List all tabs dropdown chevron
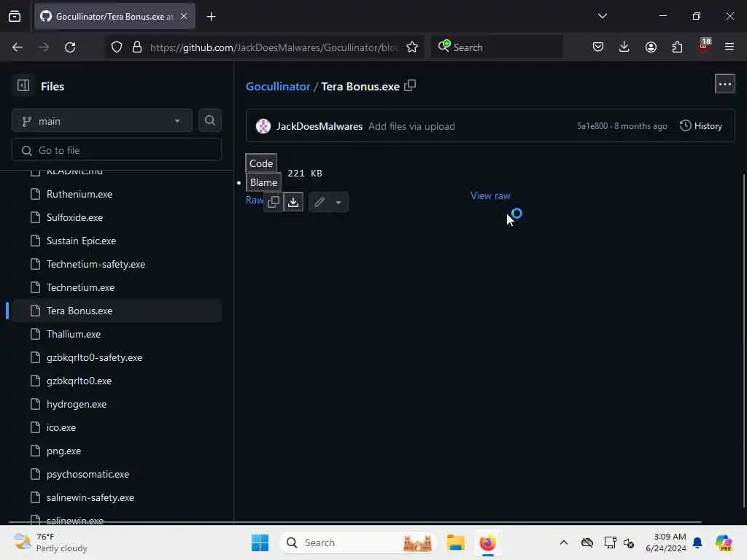This screenshot has width=747, height=560. tap(602, 16)
